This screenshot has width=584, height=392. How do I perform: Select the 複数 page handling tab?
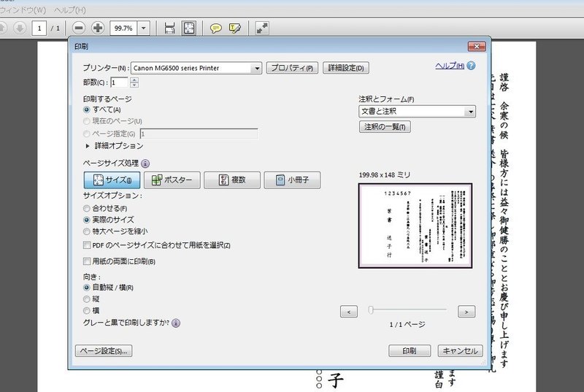(x=232, y=180)
